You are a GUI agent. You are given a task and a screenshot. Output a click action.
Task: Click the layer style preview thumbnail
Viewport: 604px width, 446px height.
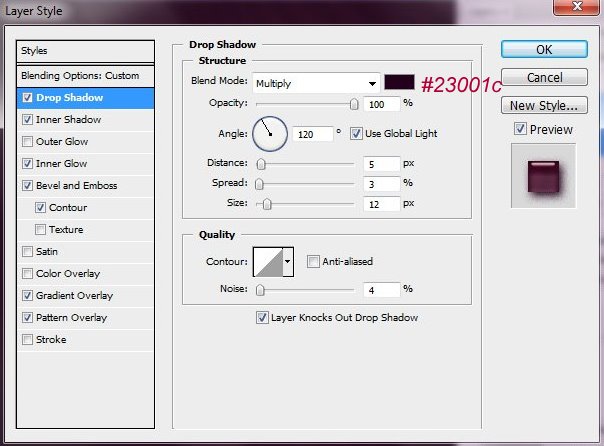[543, 175]
